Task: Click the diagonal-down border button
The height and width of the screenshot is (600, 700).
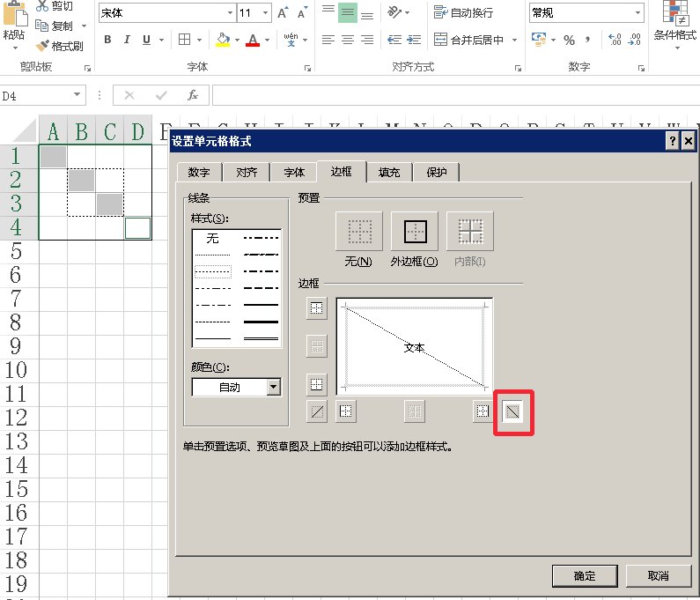Action: tap(512, 411)
